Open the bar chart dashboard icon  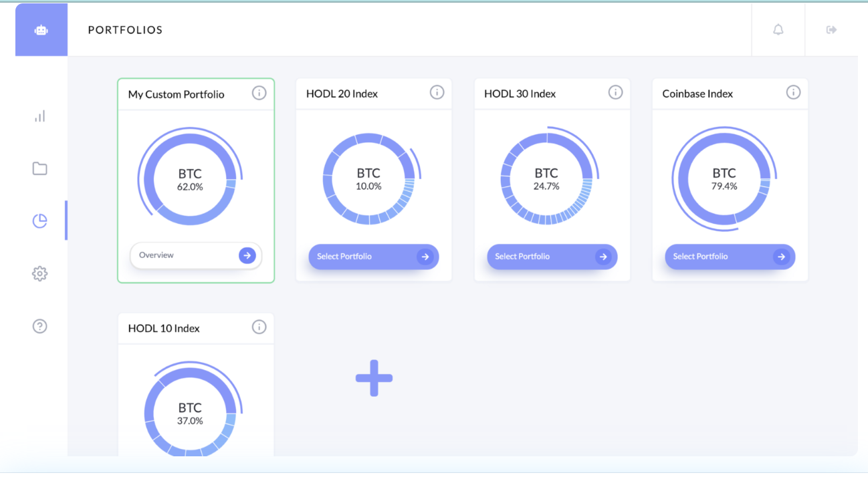click(x=40, y=116)
